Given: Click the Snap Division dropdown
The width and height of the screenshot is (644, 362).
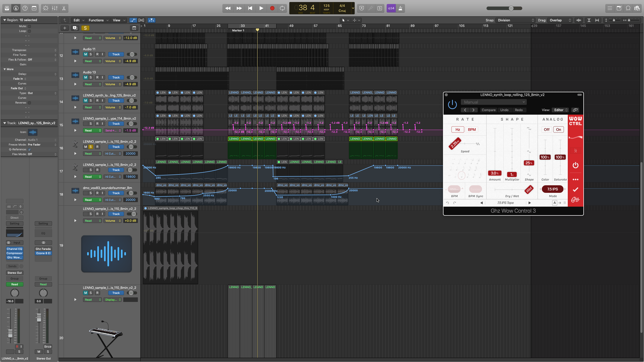Looking at the screenshot, I should coord(514,20).
